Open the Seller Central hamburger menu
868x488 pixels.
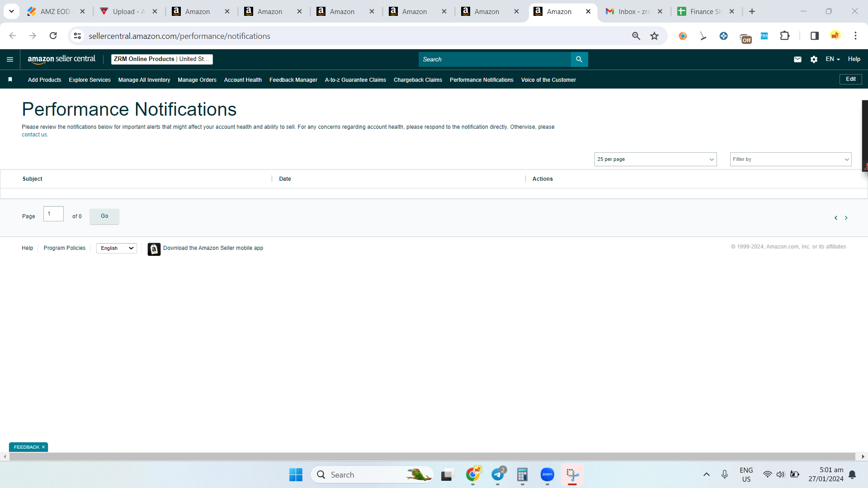(10, 59)
